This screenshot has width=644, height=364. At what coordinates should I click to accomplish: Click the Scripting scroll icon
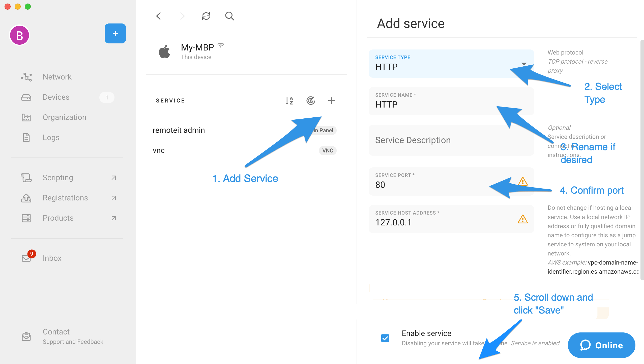26,178
